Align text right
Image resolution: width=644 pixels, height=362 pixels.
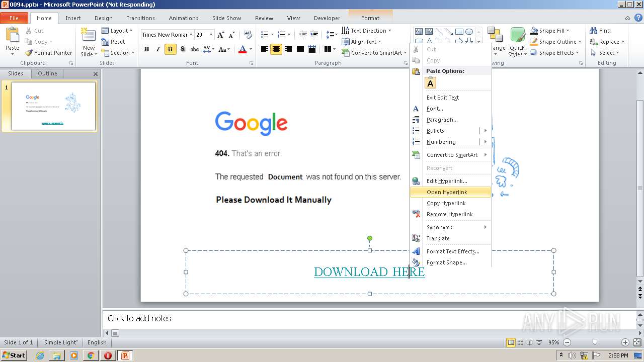(x=288, y=49)
